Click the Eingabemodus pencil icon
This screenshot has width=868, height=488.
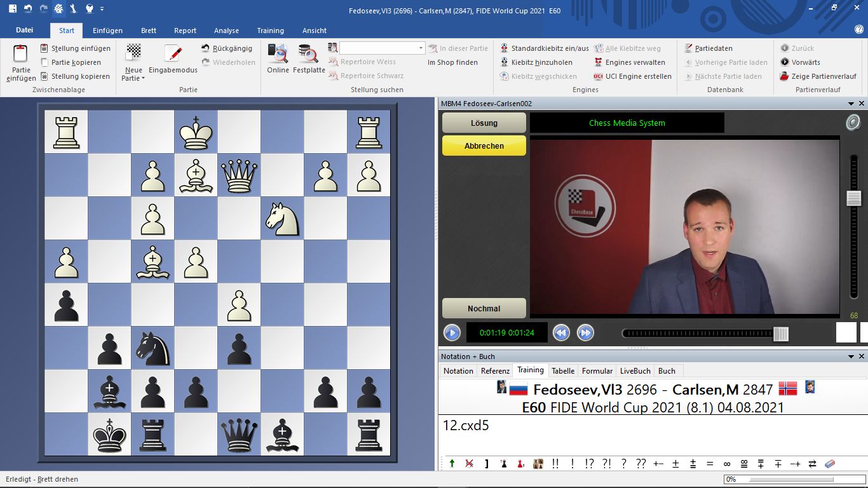173,53
